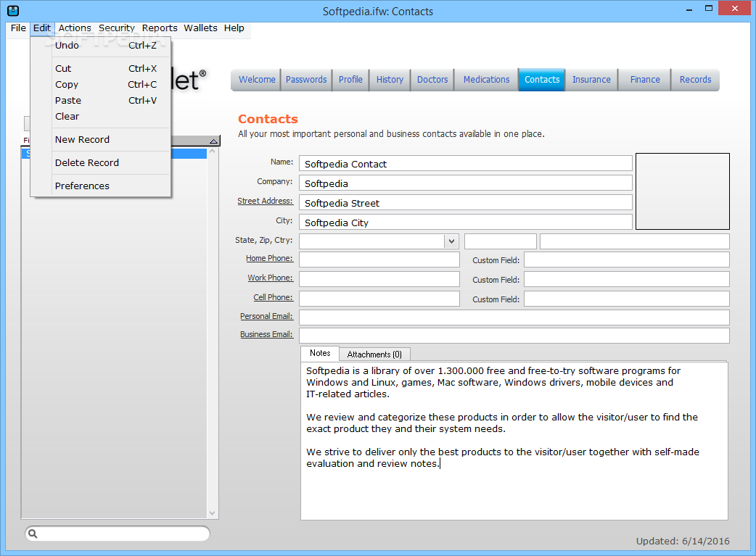This screenshot has width=756, height=556.
Task: Click the Home Phone input field
Action: [379, 260]
